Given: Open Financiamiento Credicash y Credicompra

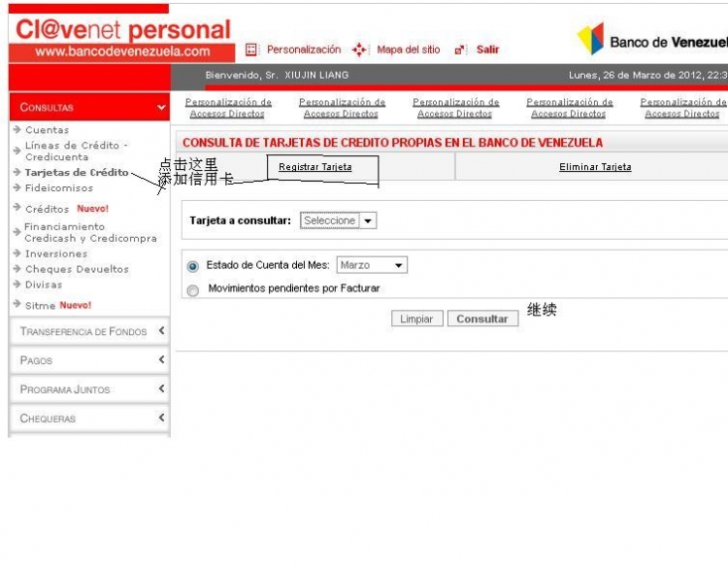Looking at the screenshot, I should click(90, 232).
